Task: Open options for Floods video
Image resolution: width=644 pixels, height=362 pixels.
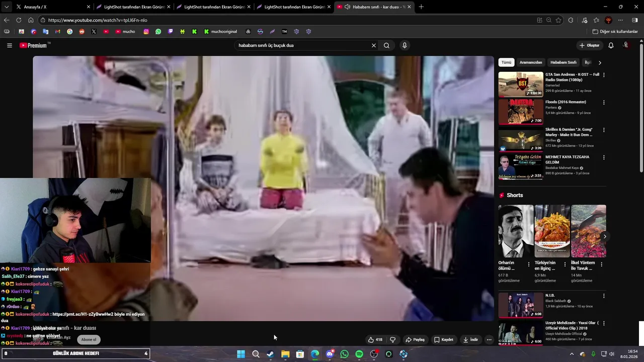Action: point(604,103)
